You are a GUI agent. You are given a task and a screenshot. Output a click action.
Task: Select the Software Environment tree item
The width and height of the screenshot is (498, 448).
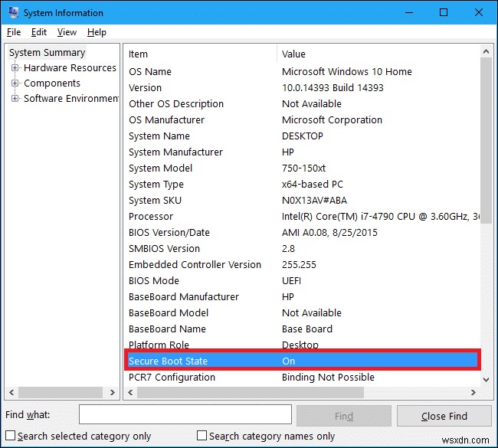click(x=71, y=99)
